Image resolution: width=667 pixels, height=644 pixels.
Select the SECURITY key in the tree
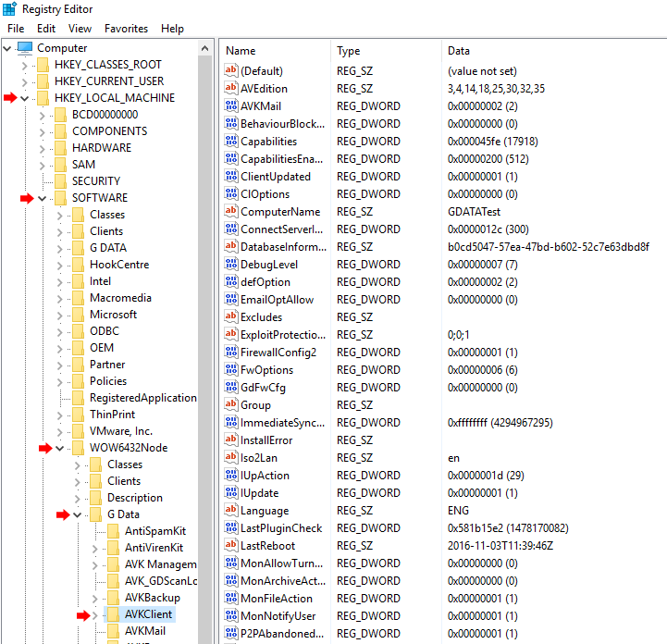pyautogui.click(x=96, y=181)
